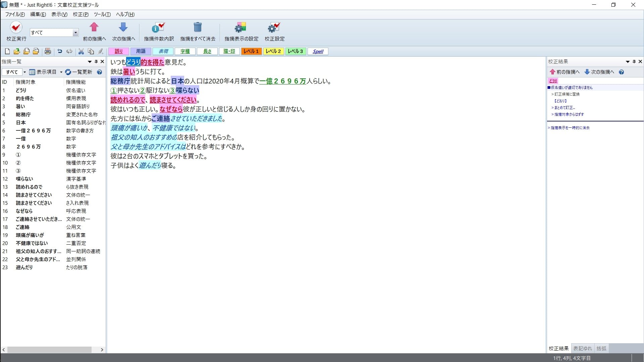This screenshot has height=362, width=644.
Task: Open the すべて dropdown beside 校正実行
Action: click(75, 33)
